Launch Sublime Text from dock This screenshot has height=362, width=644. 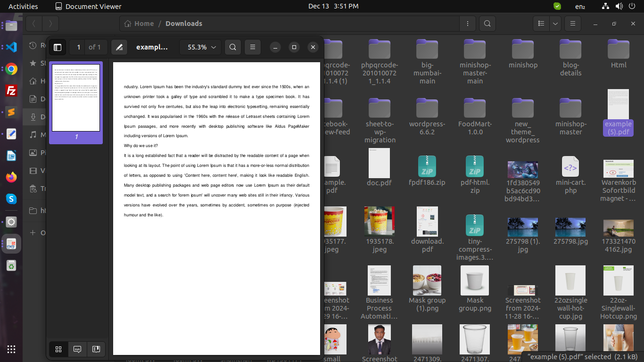pos(11,113)
